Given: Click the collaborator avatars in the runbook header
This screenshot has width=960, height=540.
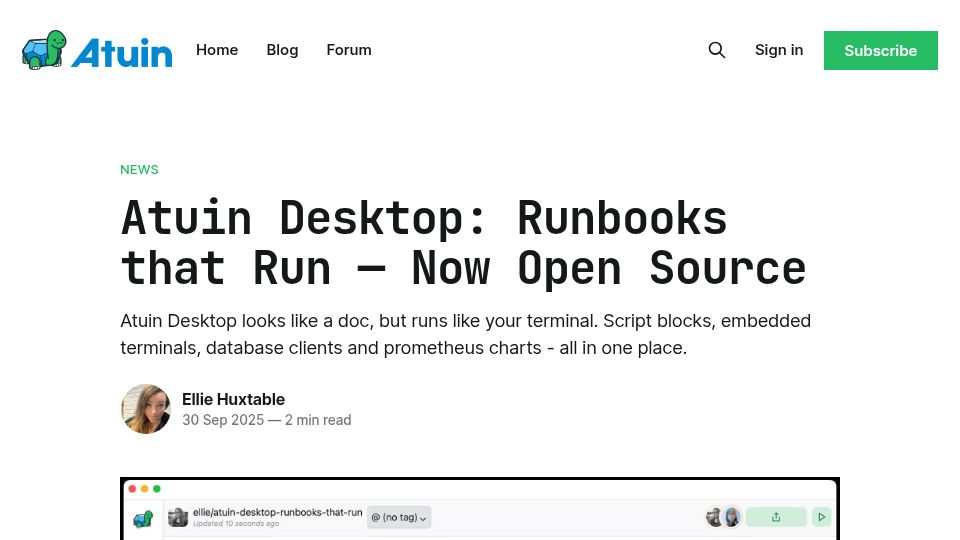Looking at the screenshot, I should coord(724,517).
